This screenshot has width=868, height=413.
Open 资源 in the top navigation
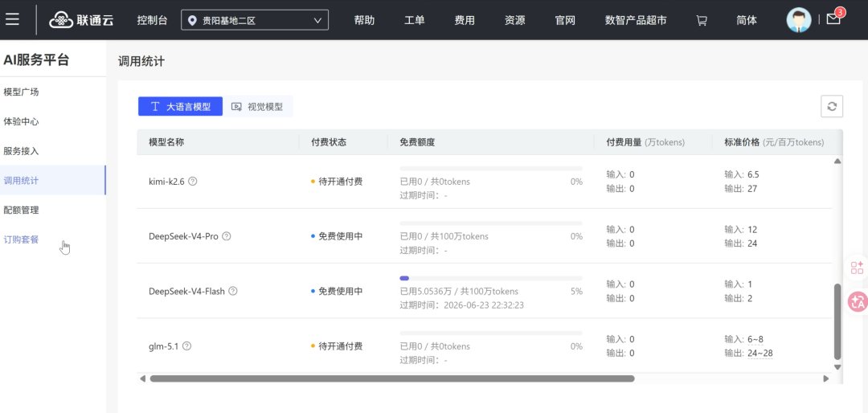point(515,20)
